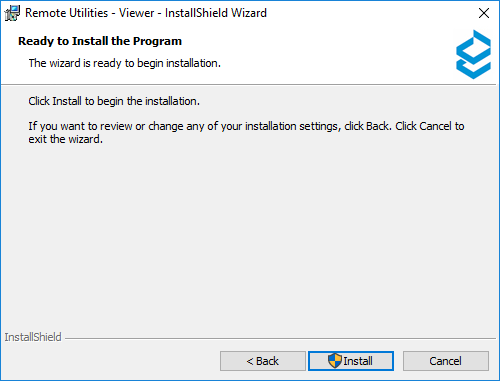The width and height of the screenshot is (500, 381).
Task: Click the InstallShield label at bottom left
Action: coord(33,337)
